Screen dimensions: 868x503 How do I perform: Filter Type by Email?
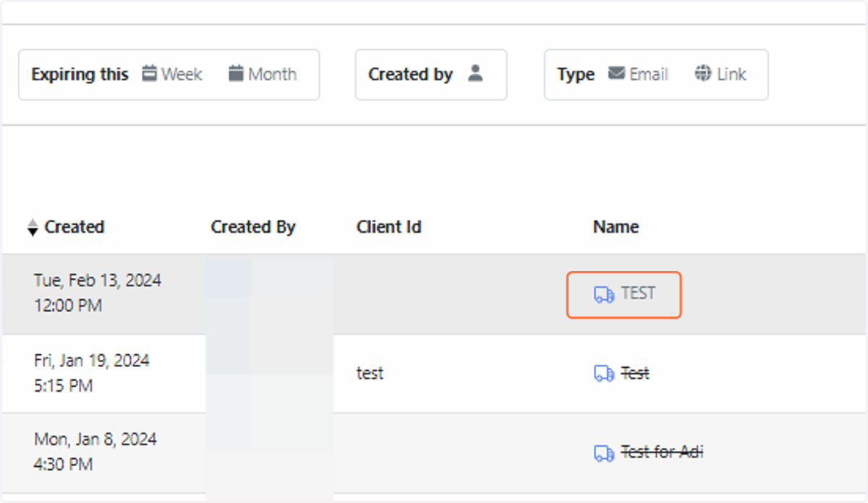point(638,74)
